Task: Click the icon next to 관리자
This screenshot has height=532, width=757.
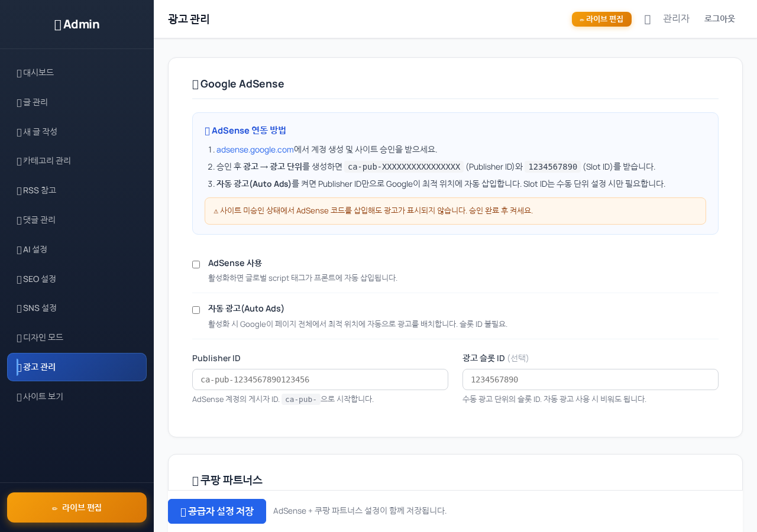Action: pyautogui.click(x=647, y=19)
